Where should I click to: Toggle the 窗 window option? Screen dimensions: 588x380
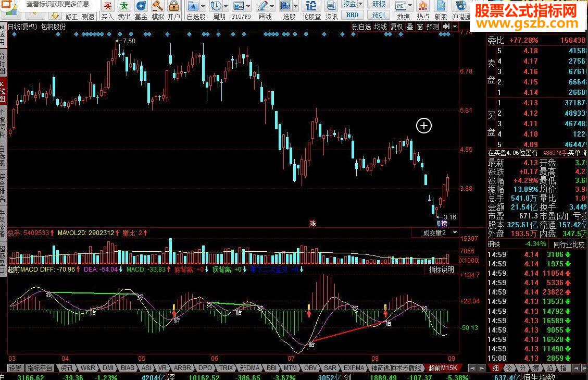click(420, 27)
